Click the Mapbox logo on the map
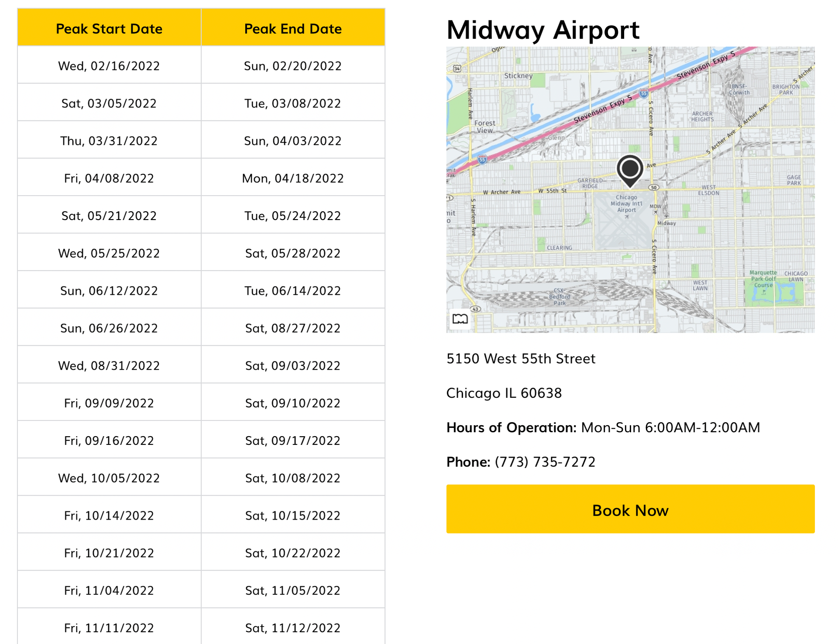This screenshot has width=838, height=644. pyautogui.click(x=460, y=320)
